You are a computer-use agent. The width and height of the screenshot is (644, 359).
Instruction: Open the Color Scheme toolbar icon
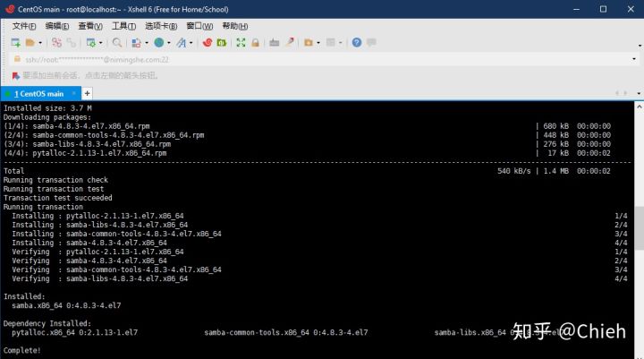click(x=136, y=42)
